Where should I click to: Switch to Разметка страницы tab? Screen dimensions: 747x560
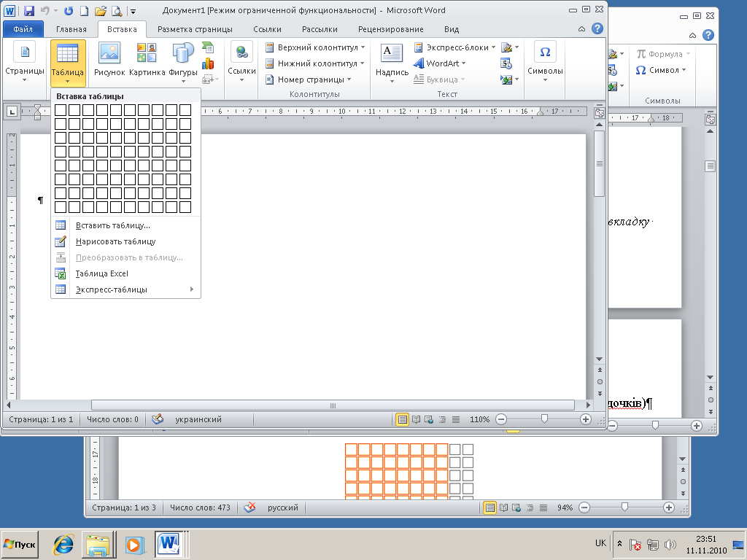pos(195,29)
